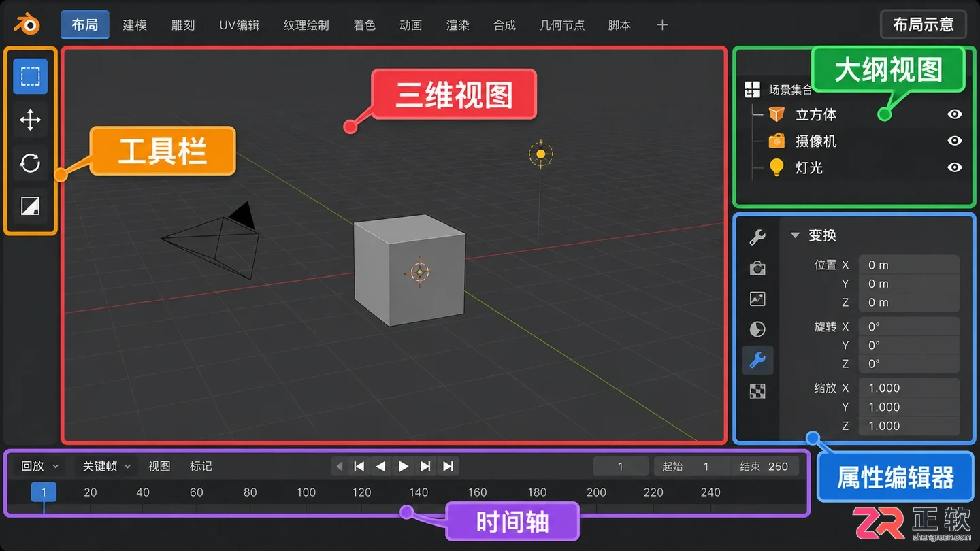Switch to the 渲染 workspace tab
This screenshot has height=551, width=980.
458,25
